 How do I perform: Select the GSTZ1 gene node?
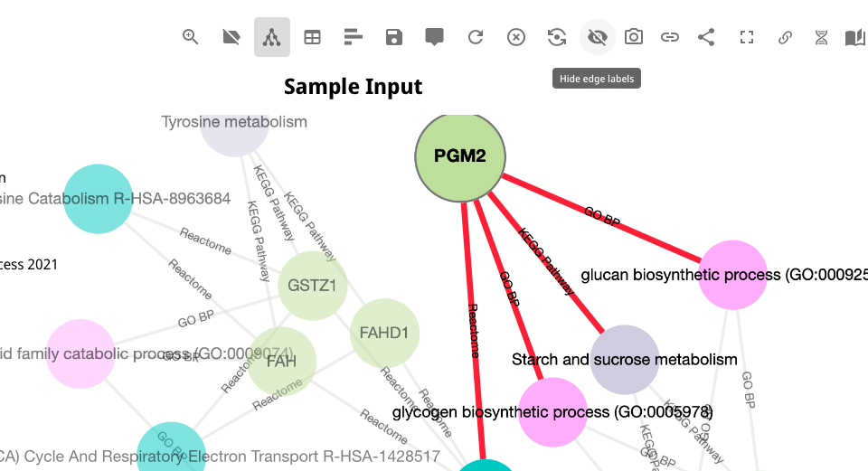click(x=312, y=286)
